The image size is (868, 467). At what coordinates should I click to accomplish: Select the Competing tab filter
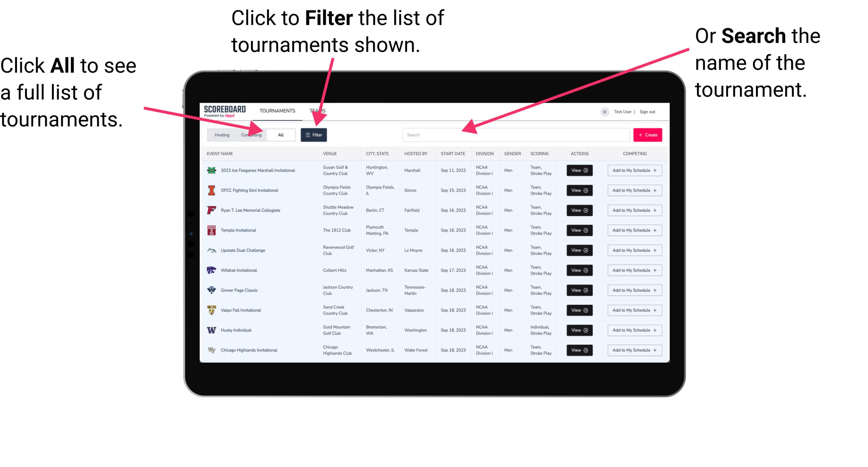pyautogui.click(x=250, y=134)
